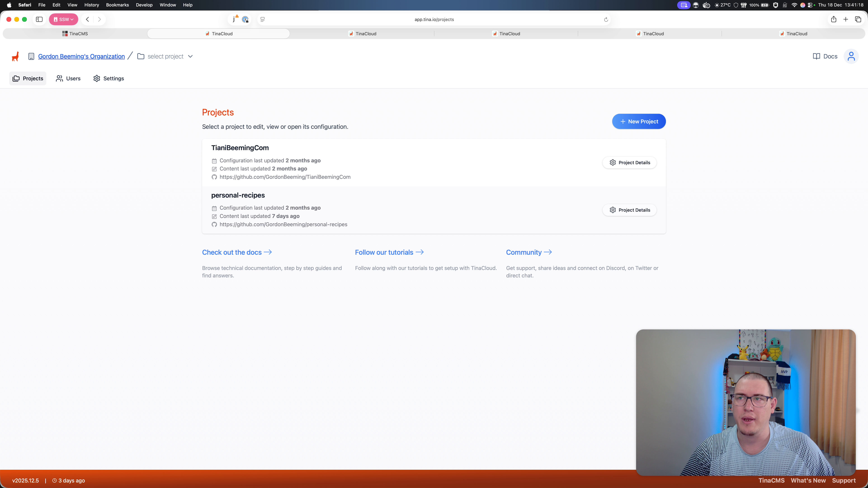
Task: Click the webcam video overlay
Action: [x=746, y=402]
